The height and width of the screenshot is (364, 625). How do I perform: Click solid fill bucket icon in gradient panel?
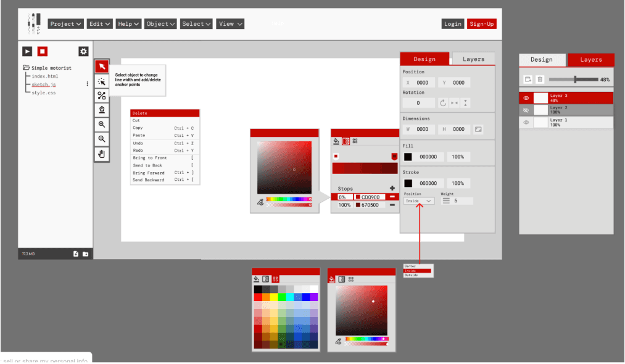click(336, 141)
